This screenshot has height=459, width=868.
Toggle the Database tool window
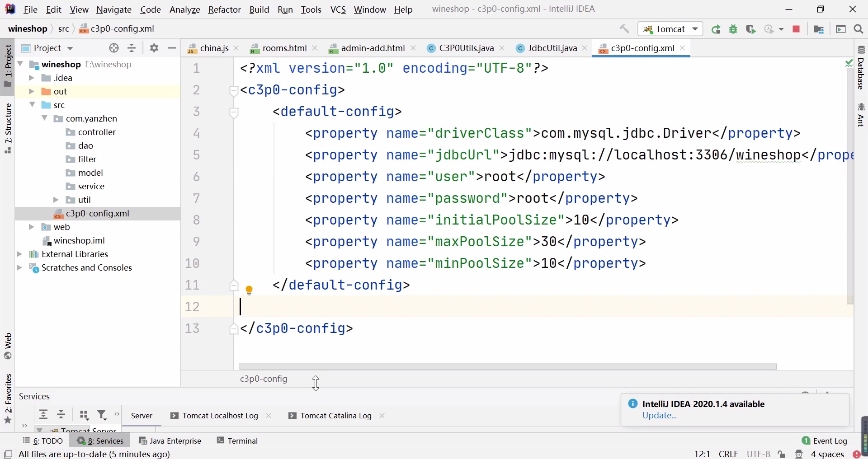[x=862, y=68]
